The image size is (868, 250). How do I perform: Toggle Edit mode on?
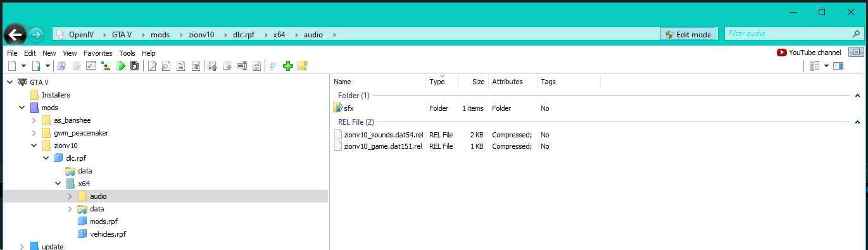click(688, 34)
